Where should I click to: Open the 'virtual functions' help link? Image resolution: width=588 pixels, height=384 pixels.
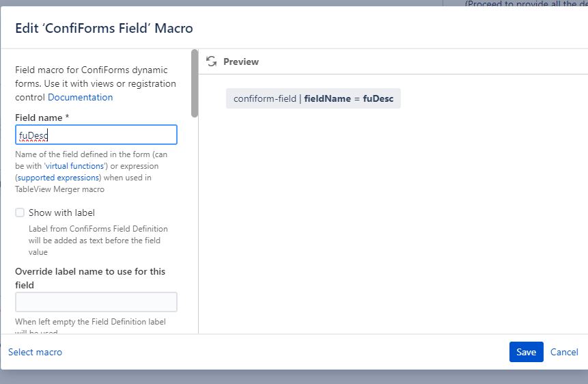click(74, 166)
